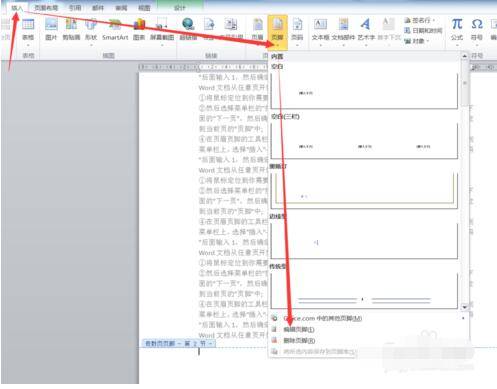The image size is (497, 389).
Task: Click the 文本框 text box icon
Action: click(x=320, y=30)
